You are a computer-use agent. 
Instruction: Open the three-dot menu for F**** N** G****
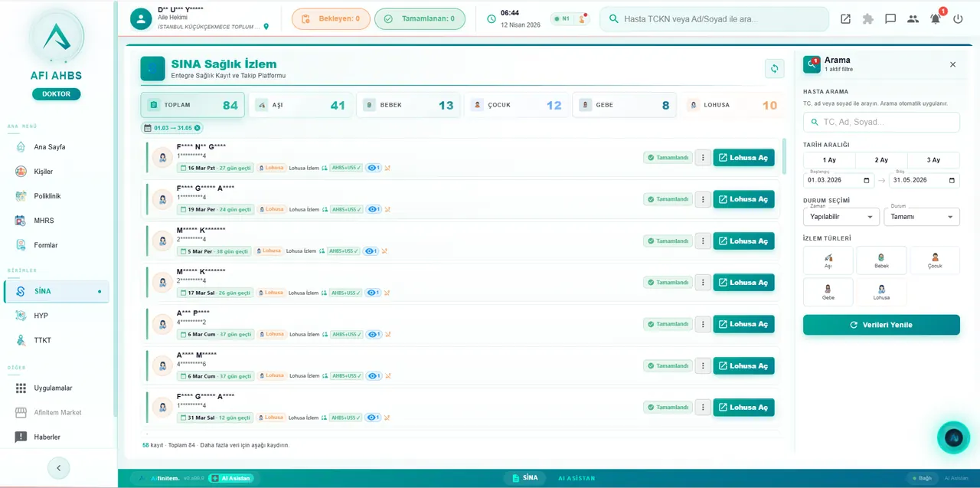point(703,158)
